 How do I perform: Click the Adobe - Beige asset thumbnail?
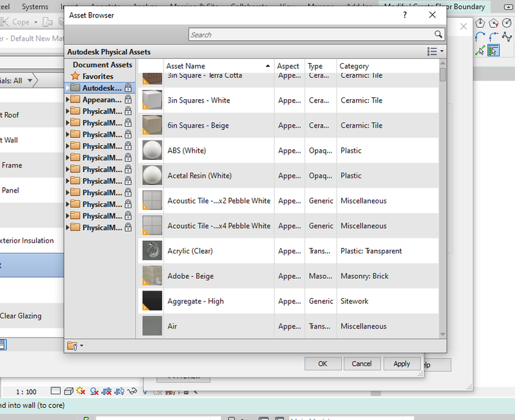[x=152, y=276]
